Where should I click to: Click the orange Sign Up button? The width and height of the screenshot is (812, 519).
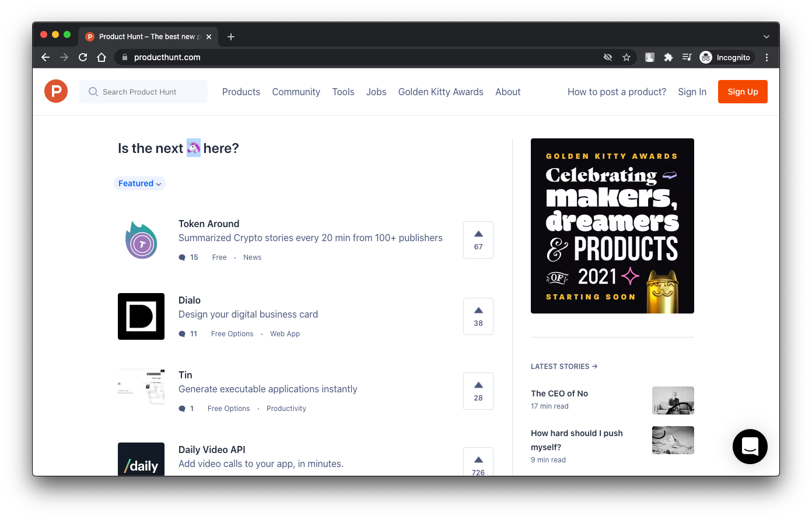coord(743,92)
